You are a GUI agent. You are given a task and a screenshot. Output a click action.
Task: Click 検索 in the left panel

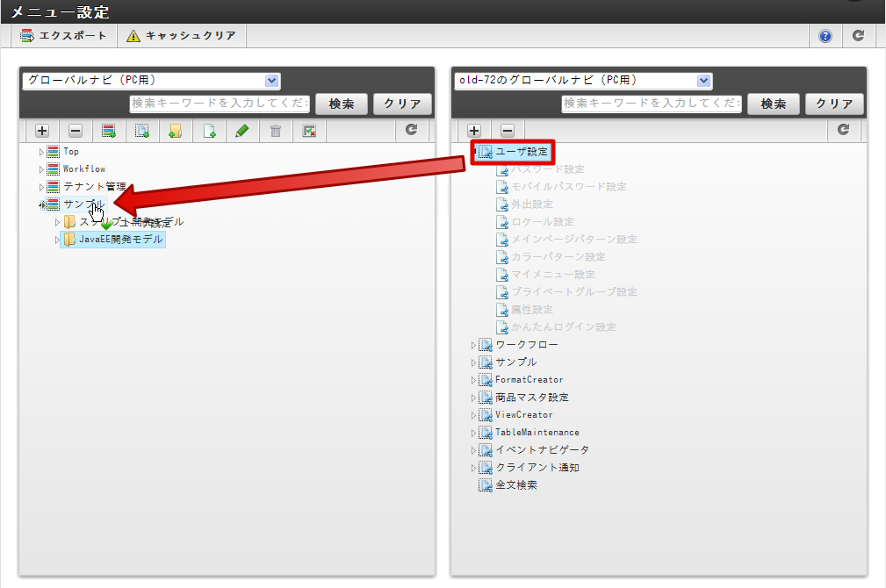click(342, 104)
